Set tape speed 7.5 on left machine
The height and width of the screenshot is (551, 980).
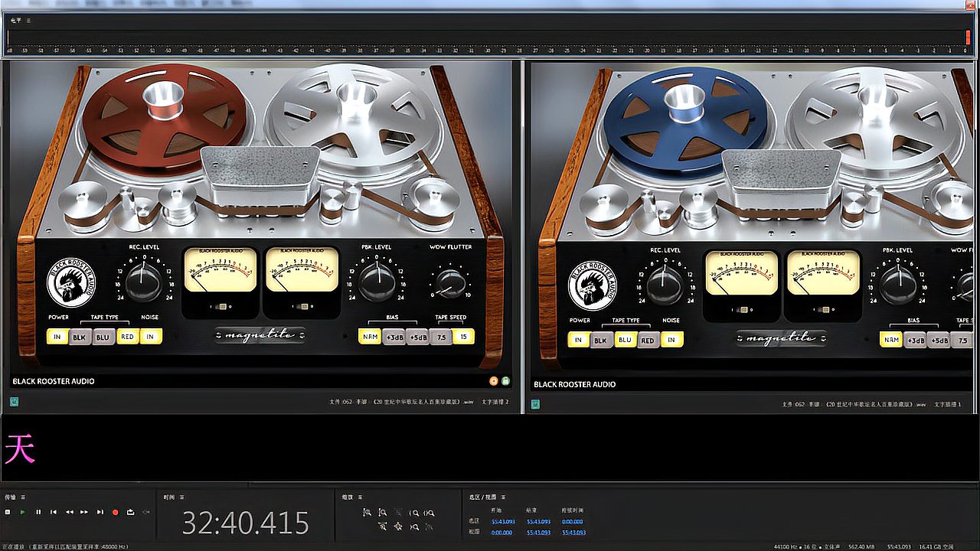[441, 337]
